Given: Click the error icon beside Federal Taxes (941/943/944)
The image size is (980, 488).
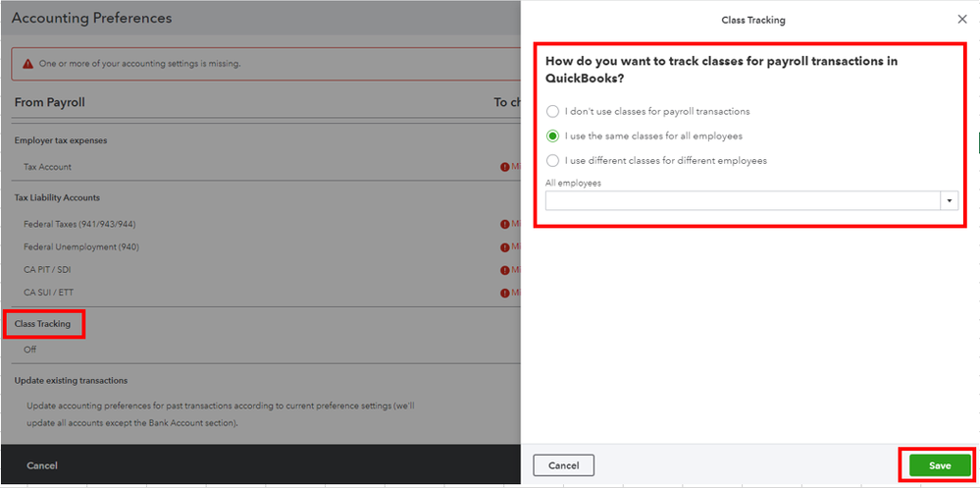Looking at the screenshot, I should click(x=504, y=224).
